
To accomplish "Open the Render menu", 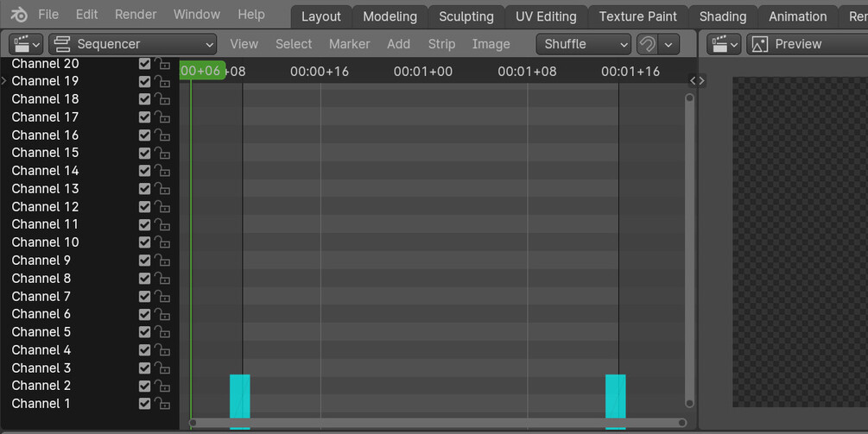I will click(136, 15).
